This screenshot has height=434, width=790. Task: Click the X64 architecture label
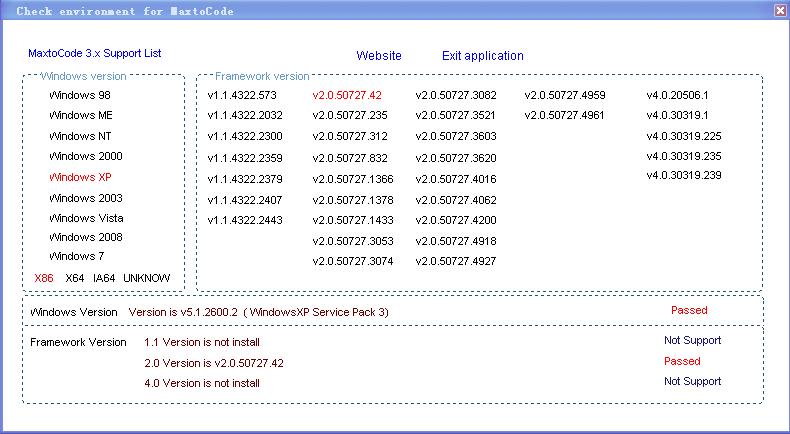pos(75,278)
